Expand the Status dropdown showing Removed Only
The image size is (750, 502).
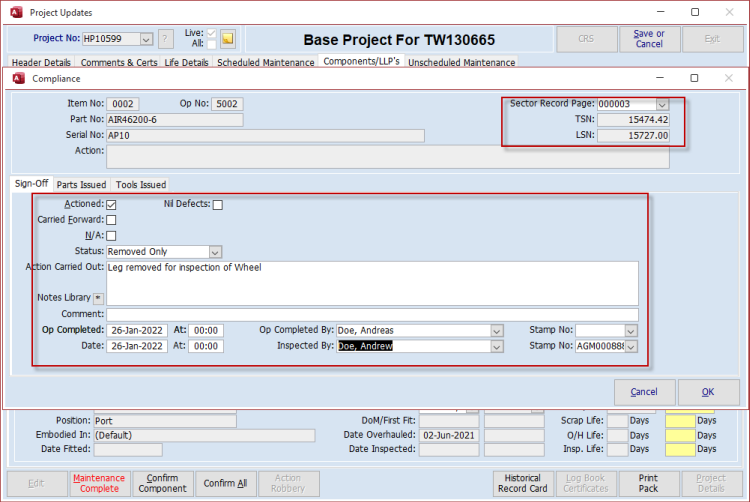pyautogui.click(x=215, y=252)
